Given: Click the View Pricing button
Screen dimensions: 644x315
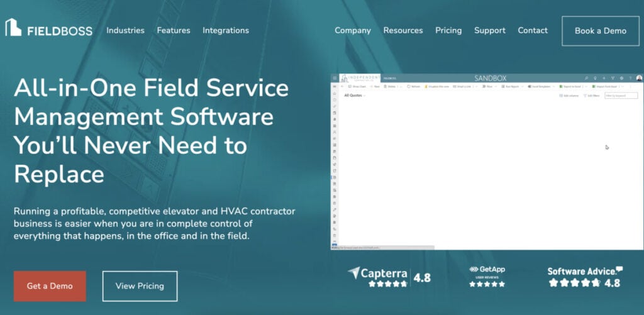Looking at the screenshot, I should click(140, 286).
